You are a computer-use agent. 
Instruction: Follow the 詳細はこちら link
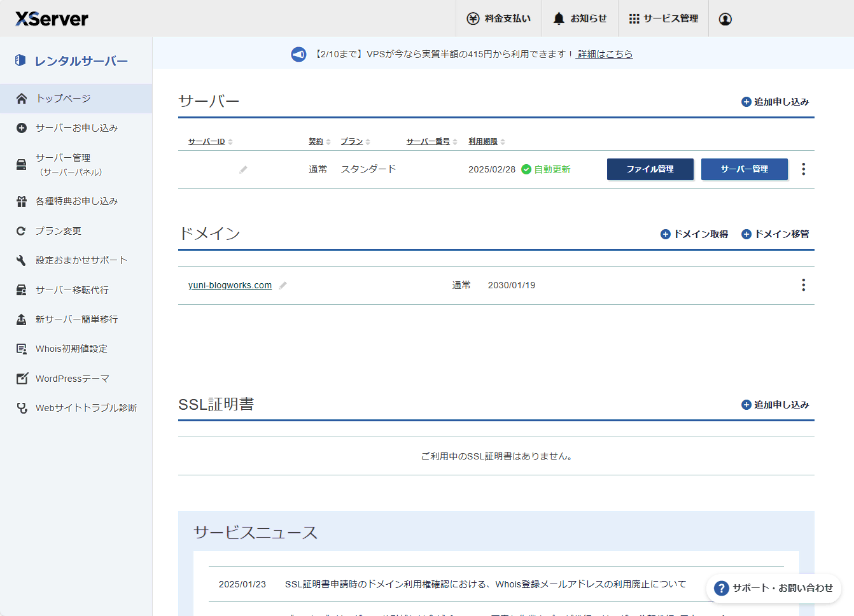(605, 54)
